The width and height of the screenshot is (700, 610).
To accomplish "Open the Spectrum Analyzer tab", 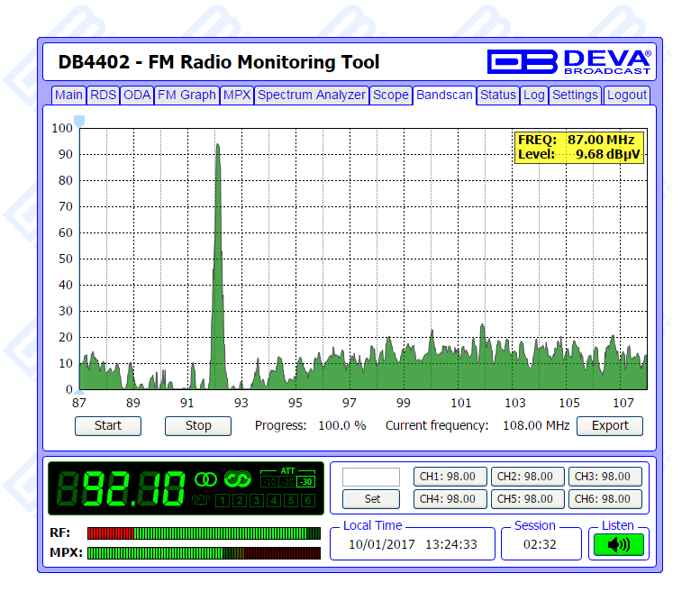I will [x=312, y=95].
